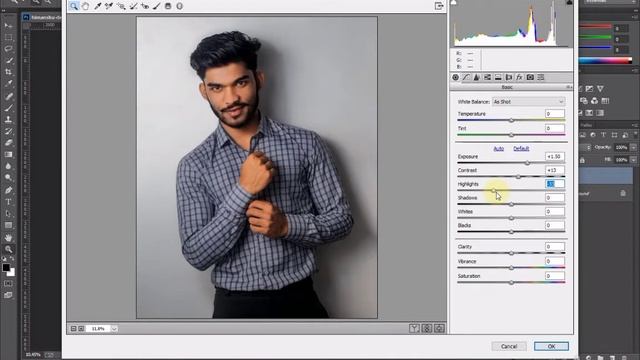Select the Spot Removal tool
Screen dimensions: 640x360
click(x=133, y=6)
